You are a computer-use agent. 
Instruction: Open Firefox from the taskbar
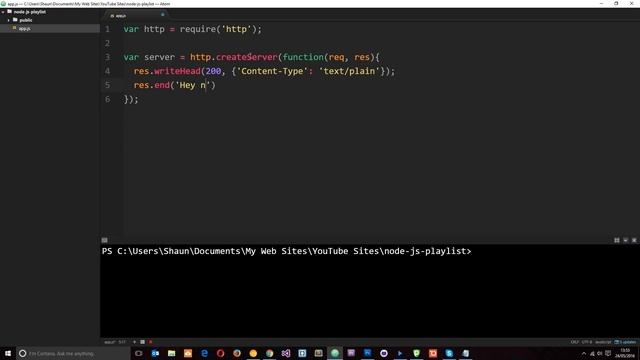[237, 353]
